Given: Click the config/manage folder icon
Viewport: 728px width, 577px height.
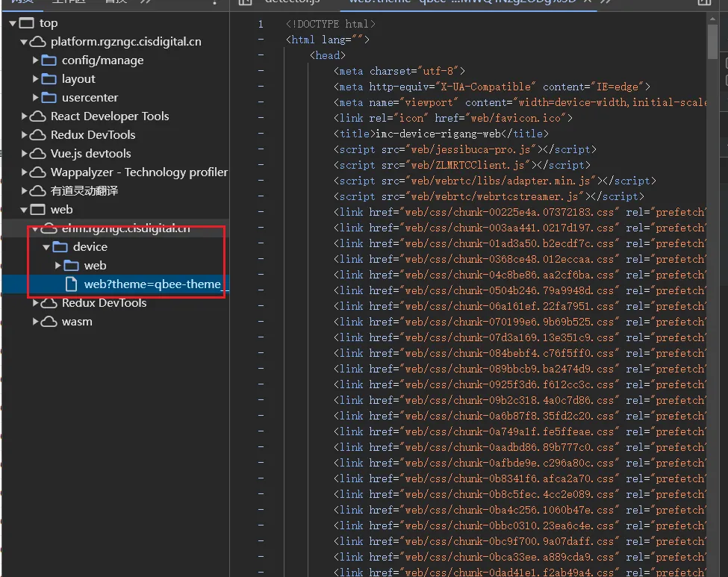Looking at the screenshot, I should [x=49, y=60].
